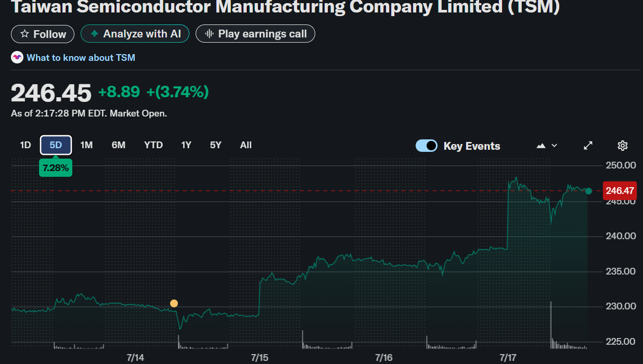The image size is (643, 364).
Task: Select the 5Y range tab
Action: click(x=215, y=145)
